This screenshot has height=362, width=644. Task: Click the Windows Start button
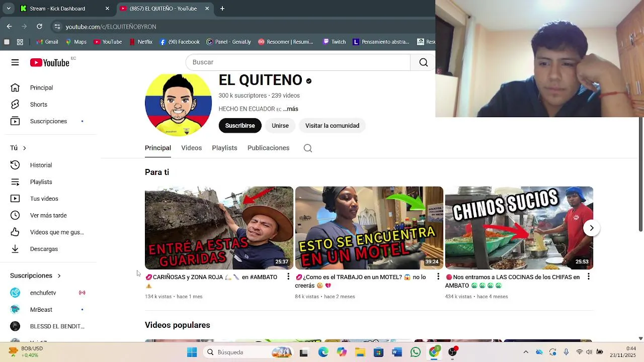pyautogui.click(x=192, y=352)
